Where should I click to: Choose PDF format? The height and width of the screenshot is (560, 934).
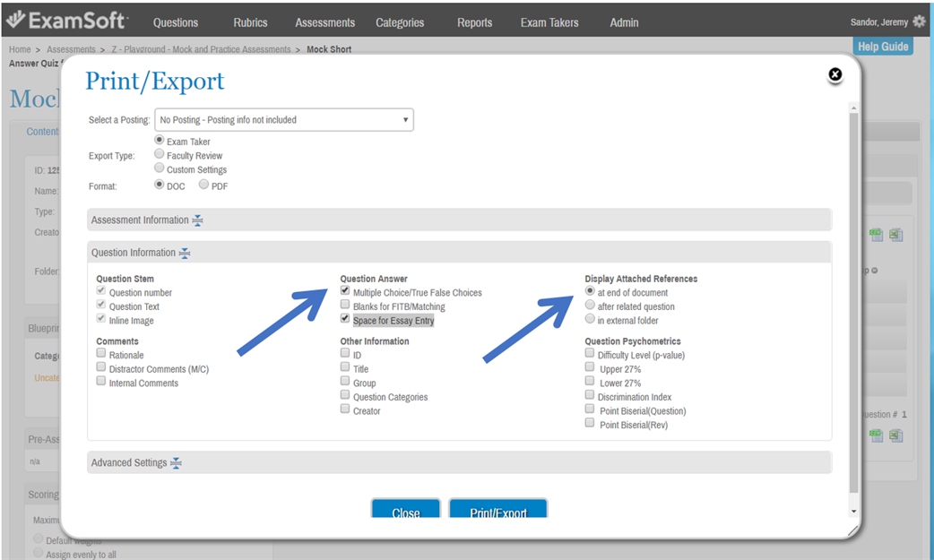tap(203, 185)
